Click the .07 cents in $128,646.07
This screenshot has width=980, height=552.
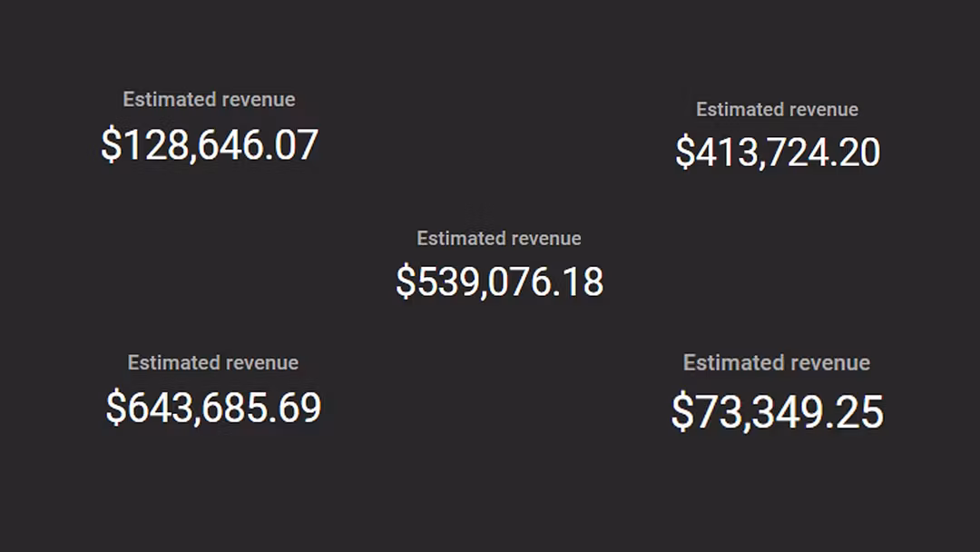tap(298, 145)
